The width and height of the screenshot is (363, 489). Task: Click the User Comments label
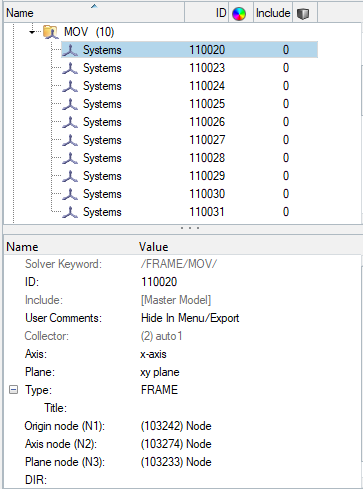point(63,318)
